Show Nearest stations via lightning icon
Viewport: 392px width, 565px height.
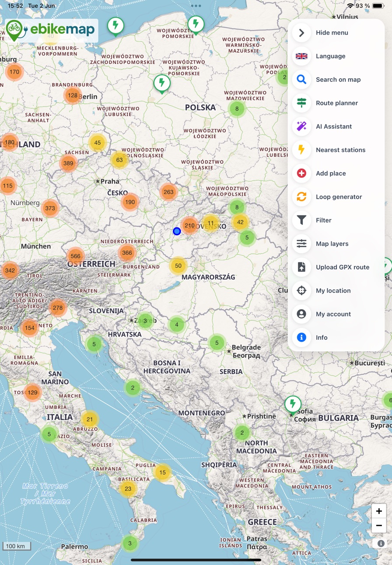301,150
